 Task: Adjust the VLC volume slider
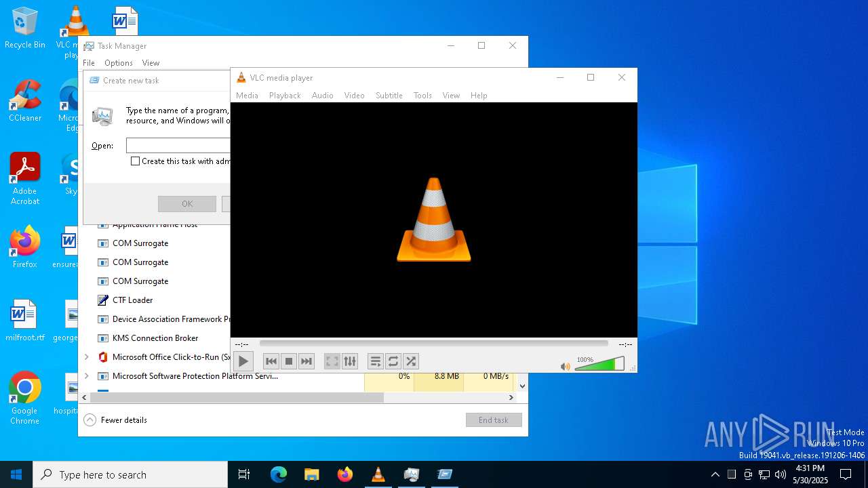599,365
